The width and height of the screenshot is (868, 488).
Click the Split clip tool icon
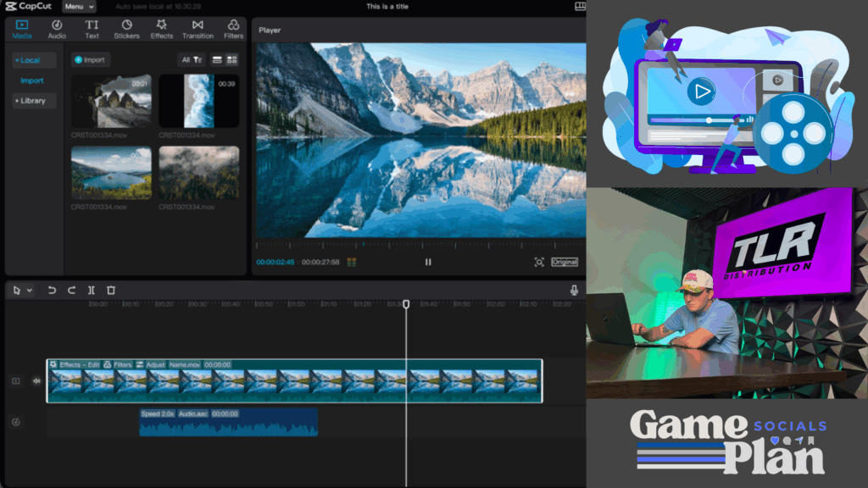(x=92, y=290)
